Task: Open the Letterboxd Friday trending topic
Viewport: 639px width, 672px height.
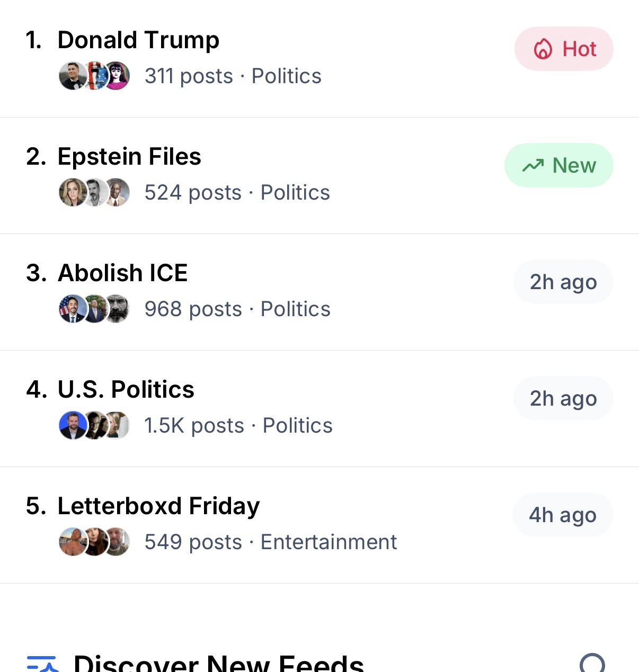Action: [158, 506]
